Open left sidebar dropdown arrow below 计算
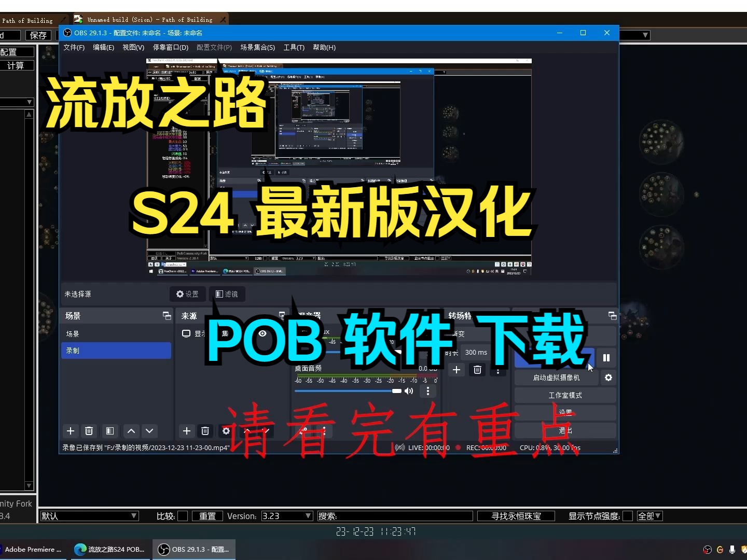The image size is (747, 560). coord(30,102)
